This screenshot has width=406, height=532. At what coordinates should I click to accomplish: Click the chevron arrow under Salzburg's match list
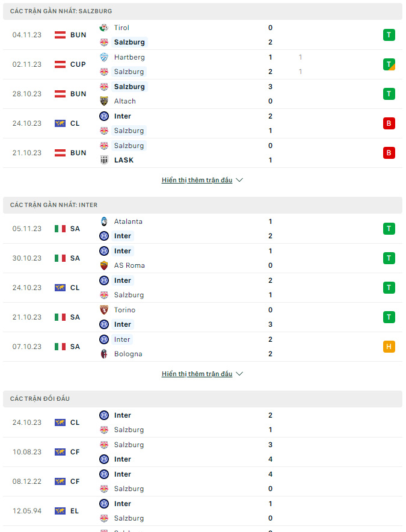(x=239, y=180)
